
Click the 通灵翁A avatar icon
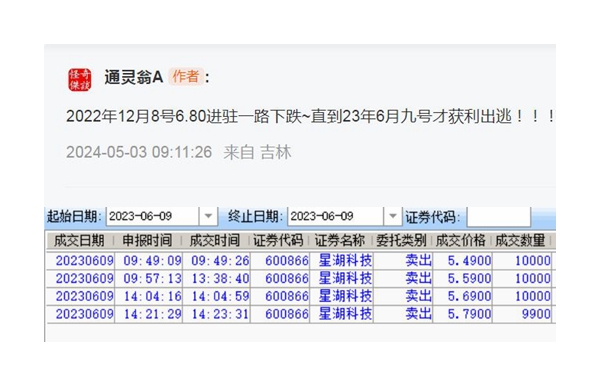pos(80,80)
